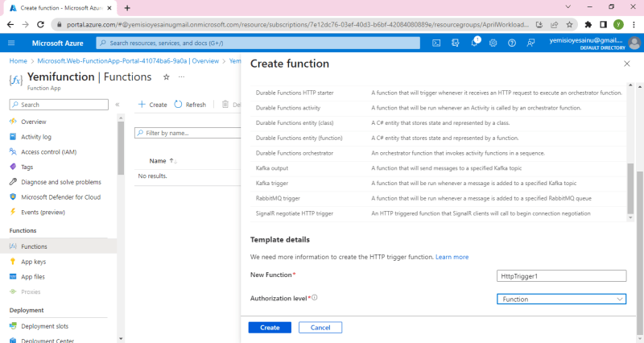Click the sidebar Search box

[x=59, y=105]
